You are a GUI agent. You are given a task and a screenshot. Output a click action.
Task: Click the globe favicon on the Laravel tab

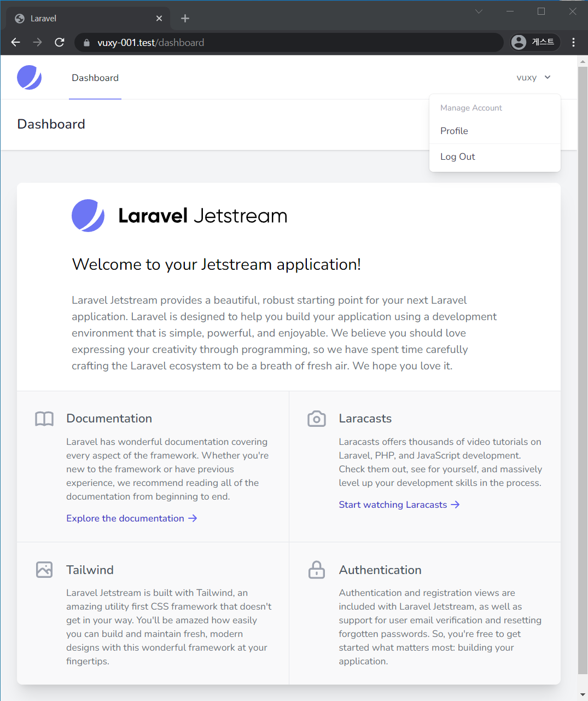[x=20, y=19]
